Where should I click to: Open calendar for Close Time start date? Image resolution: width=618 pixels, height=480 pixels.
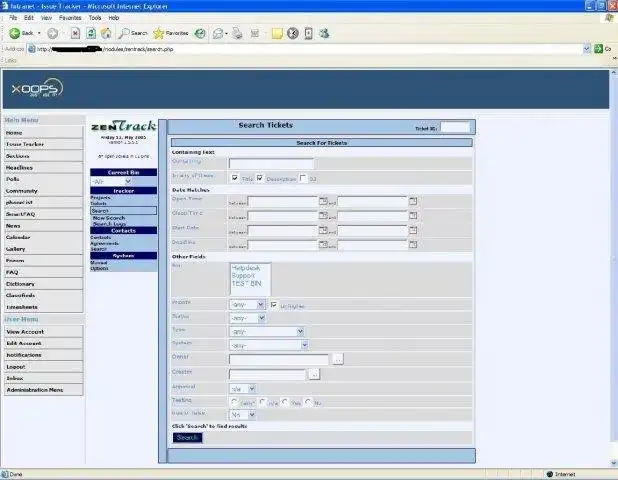[x=323, y=215]
